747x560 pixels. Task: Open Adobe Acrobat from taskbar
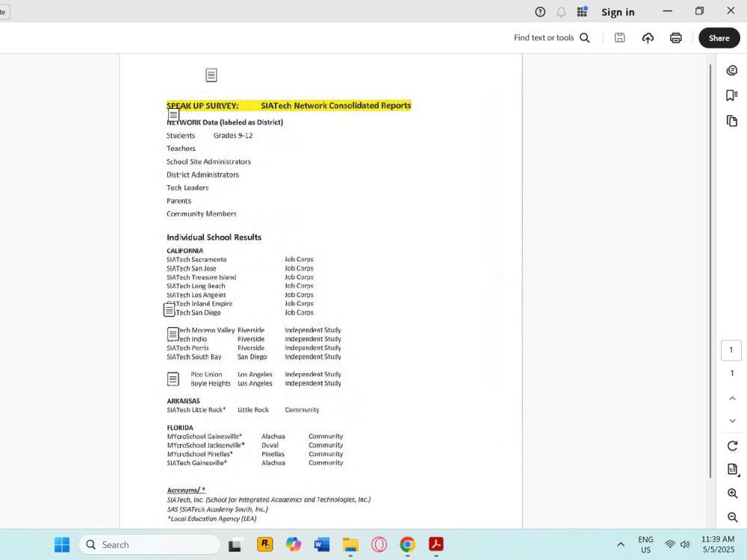436,544
